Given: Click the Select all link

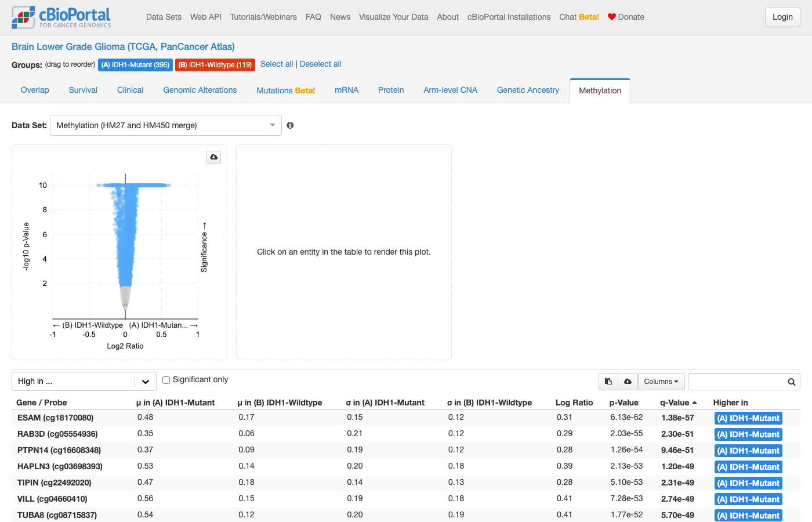Looking at the screenshot, I should [x=277, y=64].
